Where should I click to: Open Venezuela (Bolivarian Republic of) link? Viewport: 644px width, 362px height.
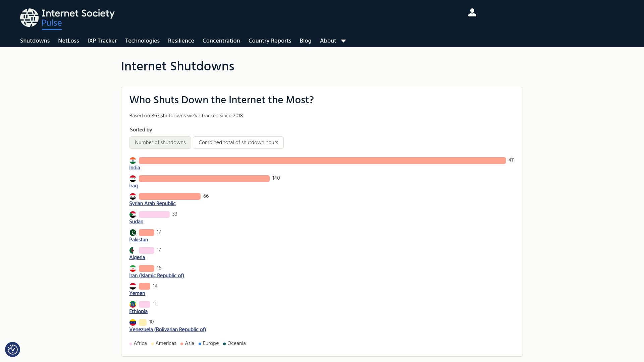coord(168,329)
